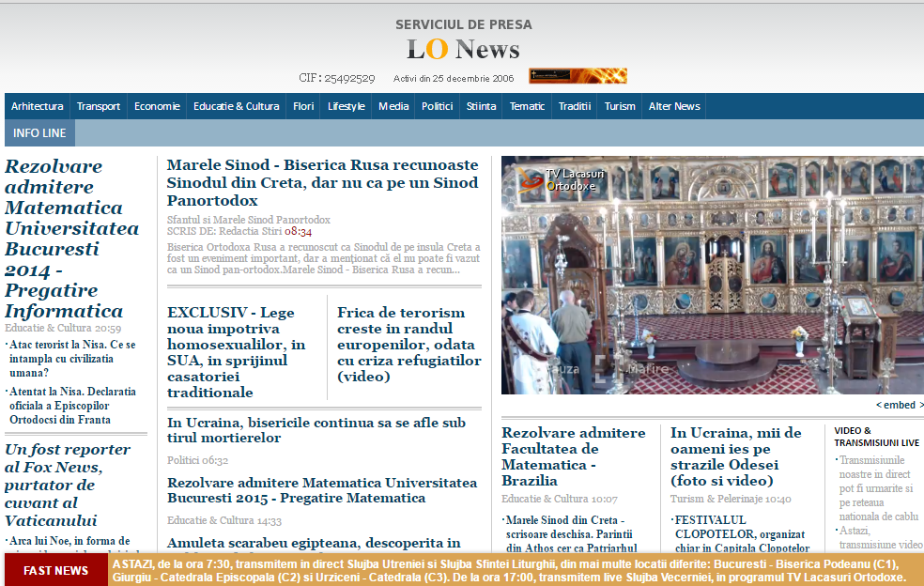Click Educatie & Cultura 20:59 label
The width and height of the screenshot is (924, 586).
pyautogui.click(x=63, y=328)
